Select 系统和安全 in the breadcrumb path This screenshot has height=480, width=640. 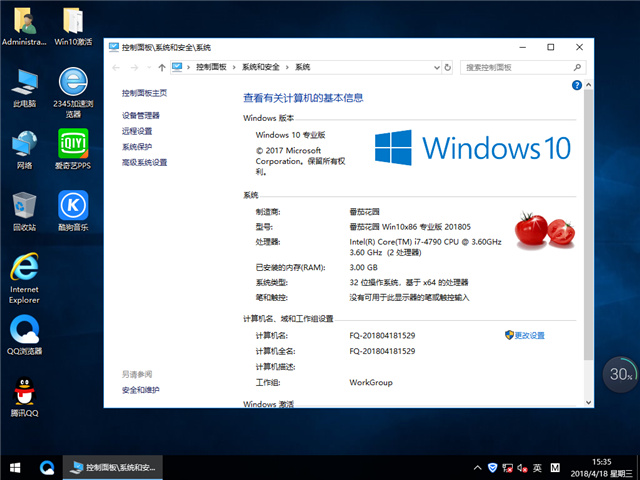click(x=261, y=67)
